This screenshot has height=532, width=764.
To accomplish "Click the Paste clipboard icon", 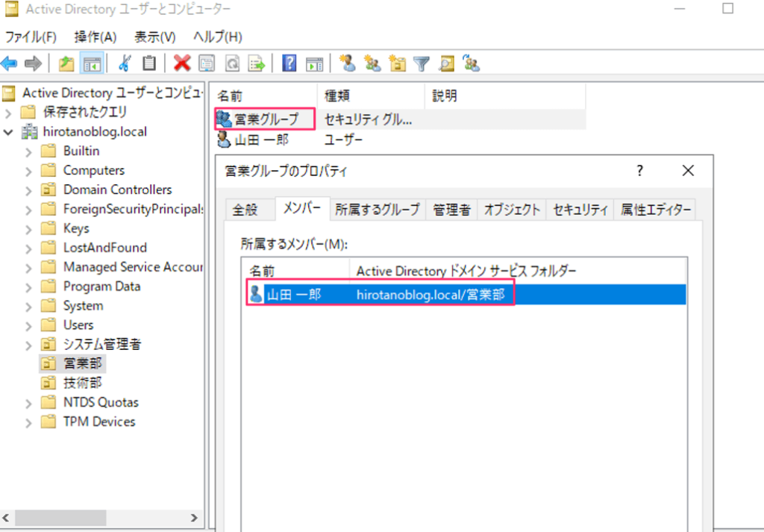I will pyautogui.click(x=149, y=63).
